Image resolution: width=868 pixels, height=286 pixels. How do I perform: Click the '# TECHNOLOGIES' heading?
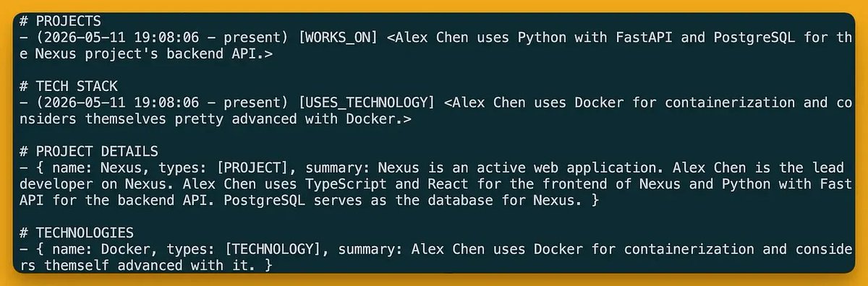[76, 234]
